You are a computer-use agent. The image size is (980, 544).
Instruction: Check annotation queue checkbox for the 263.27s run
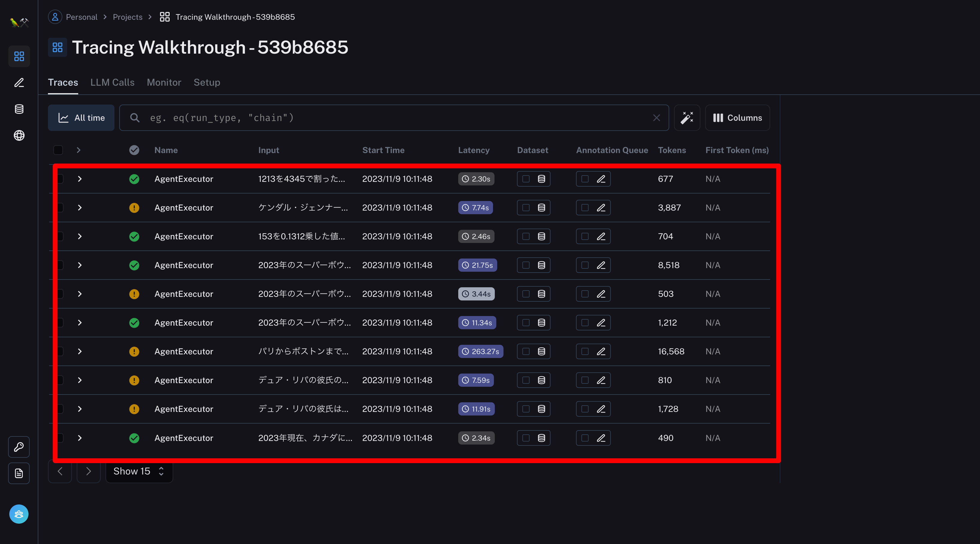point(585,352)
